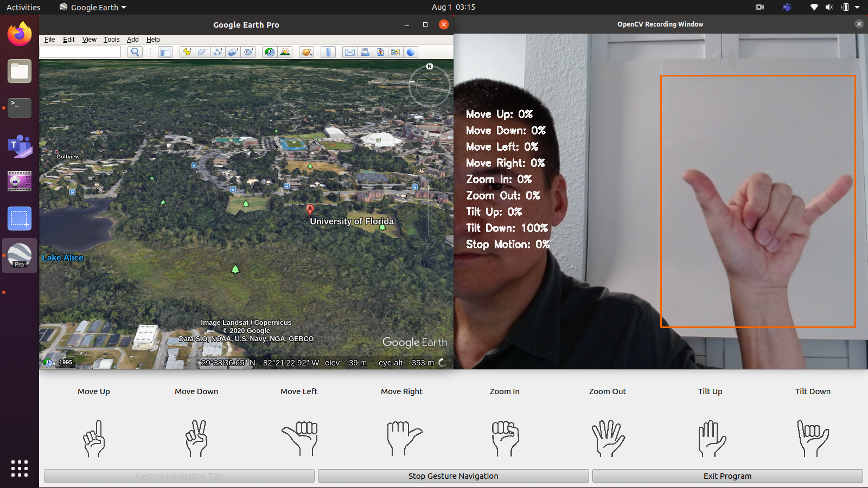Toggle the sidebar panel icon in toolbar

(165, 52)
